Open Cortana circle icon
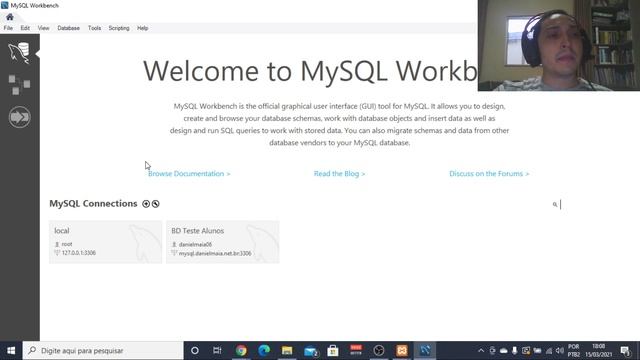This screenshot has width=640, height=360. (195, 350)
